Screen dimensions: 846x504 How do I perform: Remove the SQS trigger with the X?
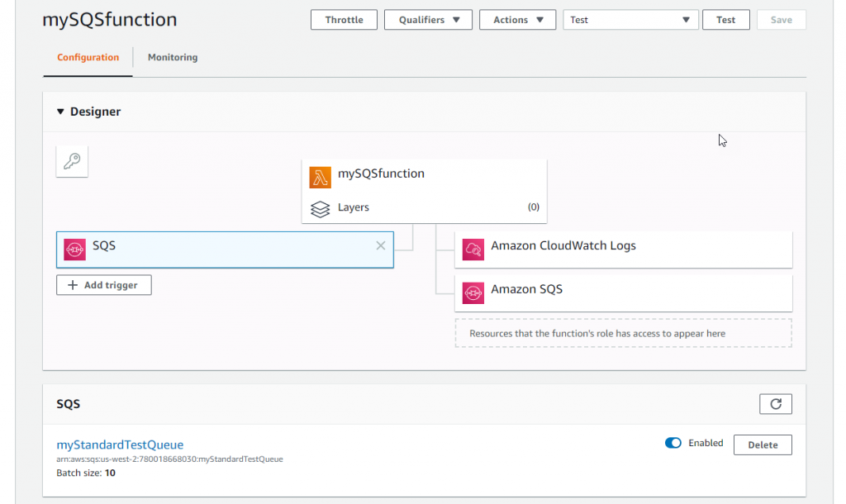(381, 245)
